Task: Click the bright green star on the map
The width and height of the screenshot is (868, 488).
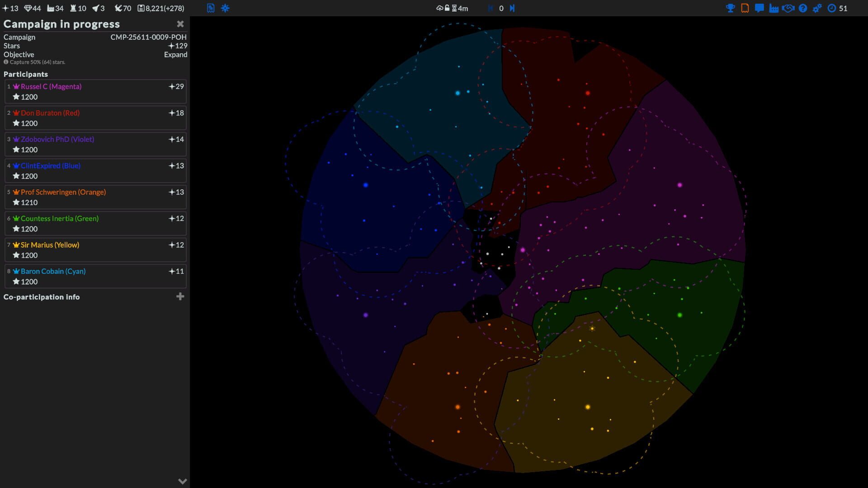Action: coord(680,314)
